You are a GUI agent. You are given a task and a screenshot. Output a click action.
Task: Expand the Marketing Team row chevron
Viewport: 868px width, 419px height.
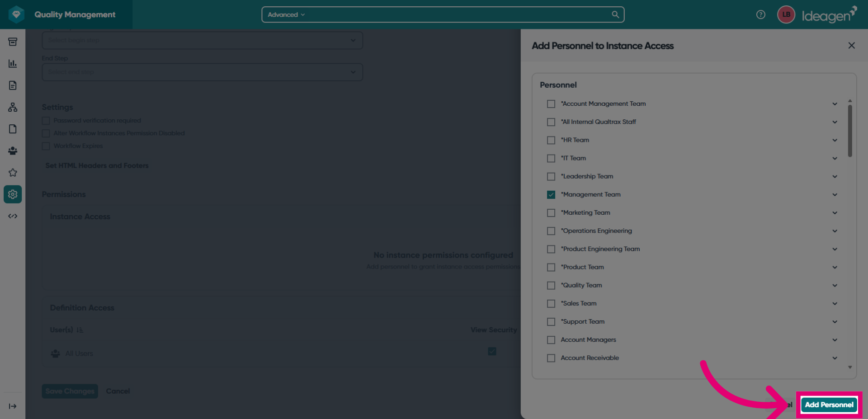coord(835,212)
